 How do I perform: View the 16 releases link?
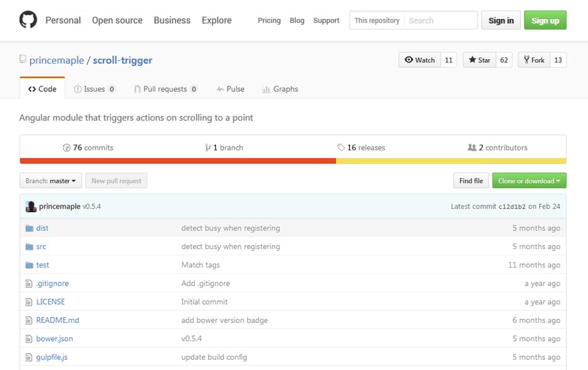[361, 147]
